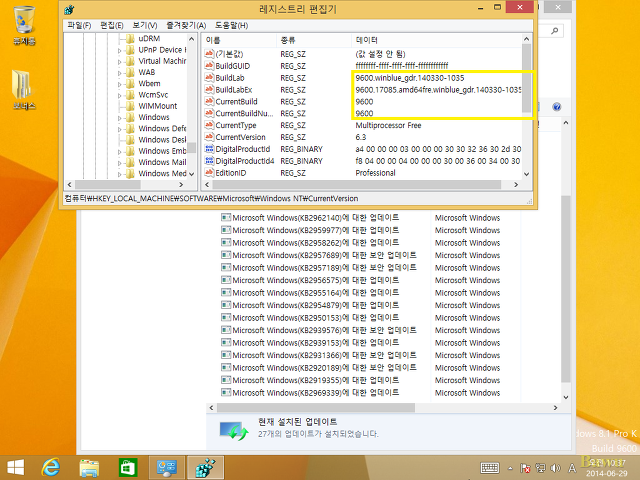Click the search magnifier in updates window
Screen dimensions: 640x480
tap(554, 31)
